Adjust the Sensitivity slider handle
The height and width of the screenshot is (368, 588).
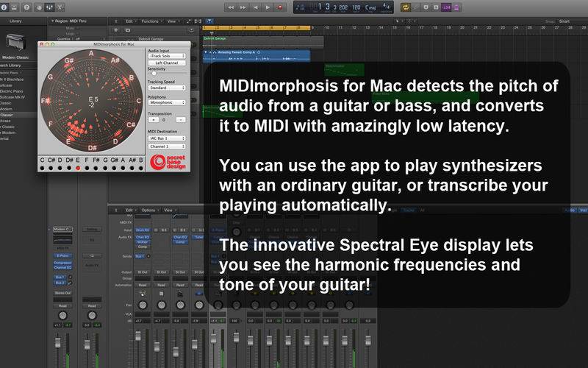(154, 74)
